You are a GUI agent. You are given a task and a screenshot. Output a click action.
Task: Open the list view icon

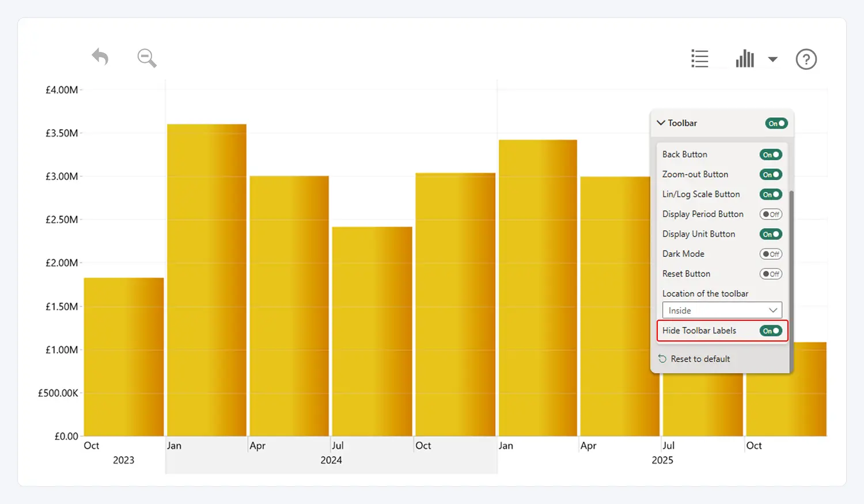(700, 59)
